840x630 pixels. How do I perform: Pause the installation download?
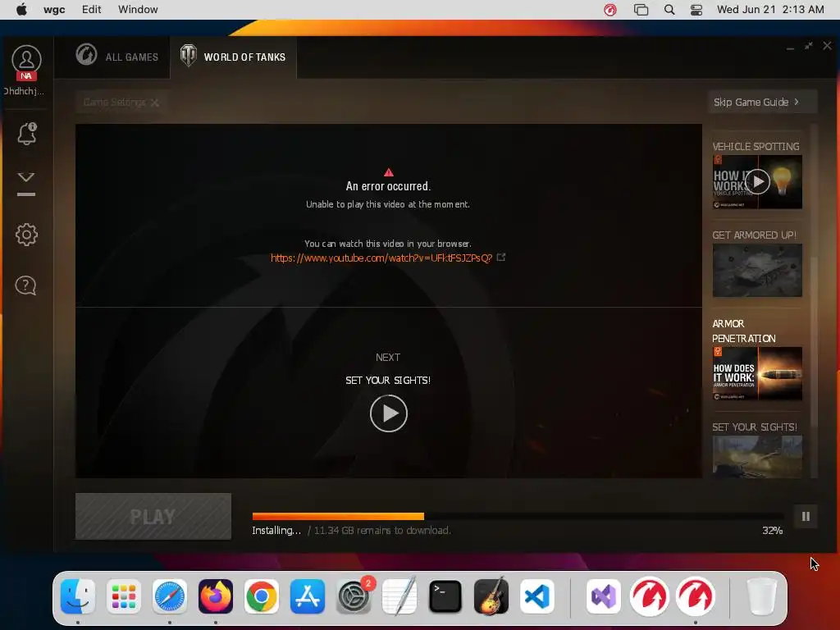(x=806, y=517)
